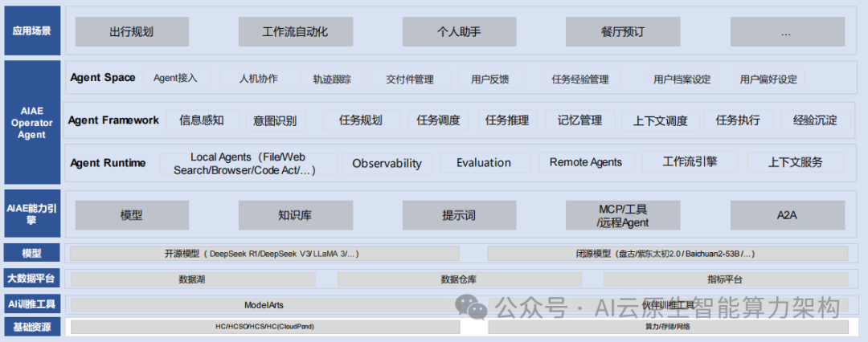This screenshot has width=868, height=342.
Task: Click the Agent接入 box
Action: [x=177, y=78]
